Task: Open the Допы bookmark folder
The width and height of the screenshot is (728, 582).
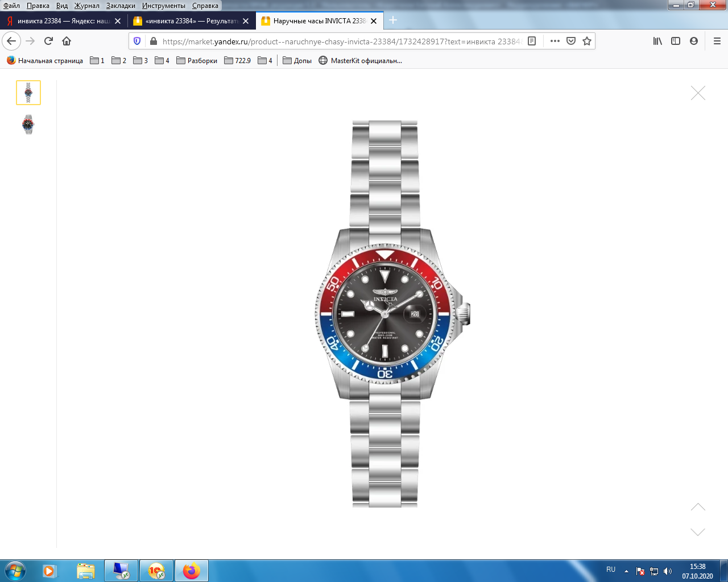Action: click(297, 60)
